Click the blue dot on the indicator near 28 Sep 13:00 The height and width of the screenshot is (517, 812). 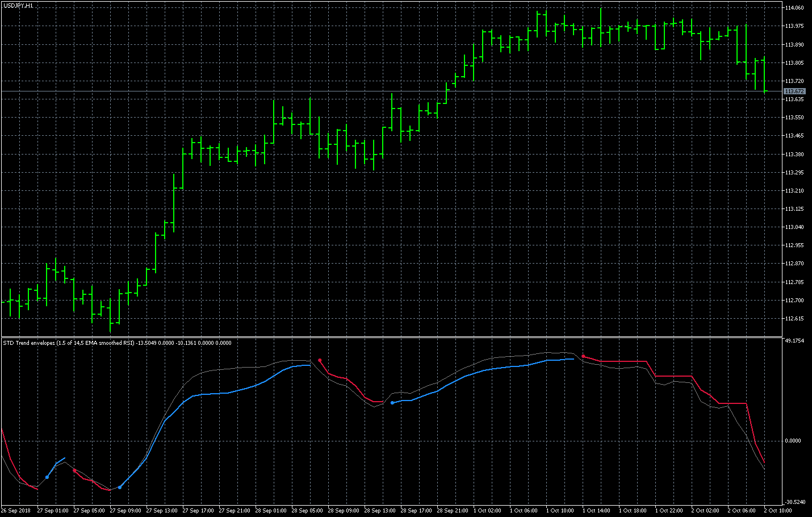[392, 402]
